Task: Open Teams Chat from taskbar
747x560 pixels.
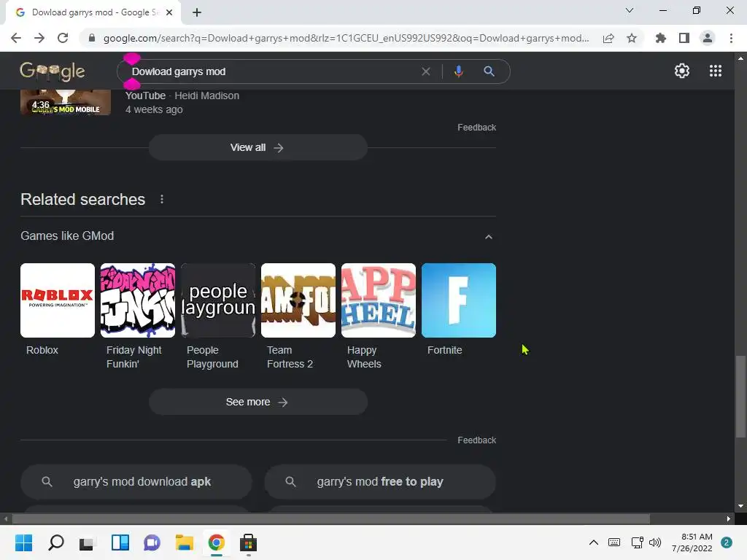Action: [152, 542]
